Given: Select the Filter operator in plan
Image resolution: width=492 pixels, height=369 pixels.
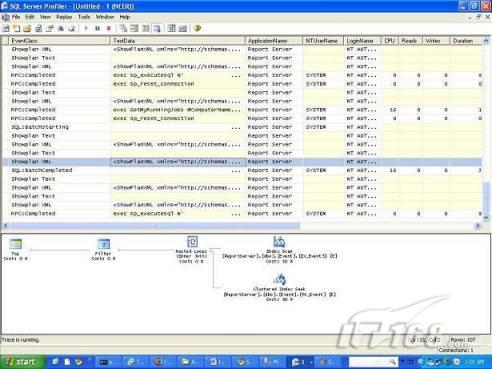Looking at the screenshot, I should (103, 244).
